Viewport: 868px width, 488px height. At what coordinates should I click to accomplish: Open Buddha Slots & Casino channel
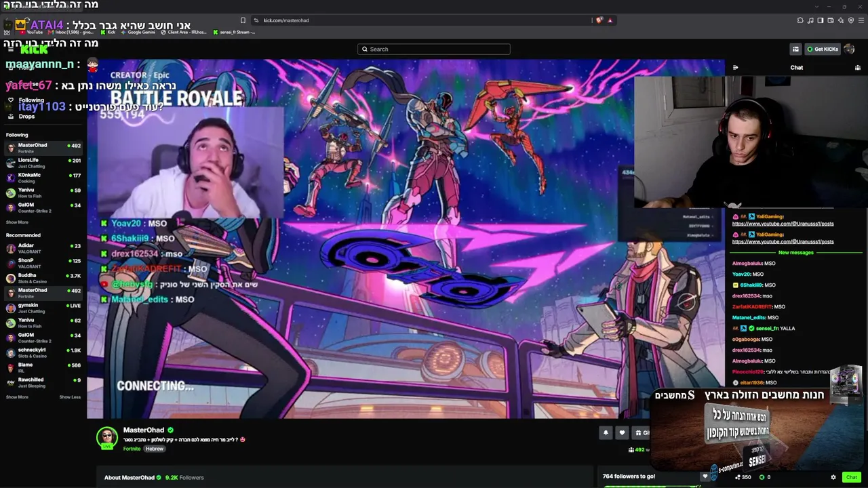43,278
